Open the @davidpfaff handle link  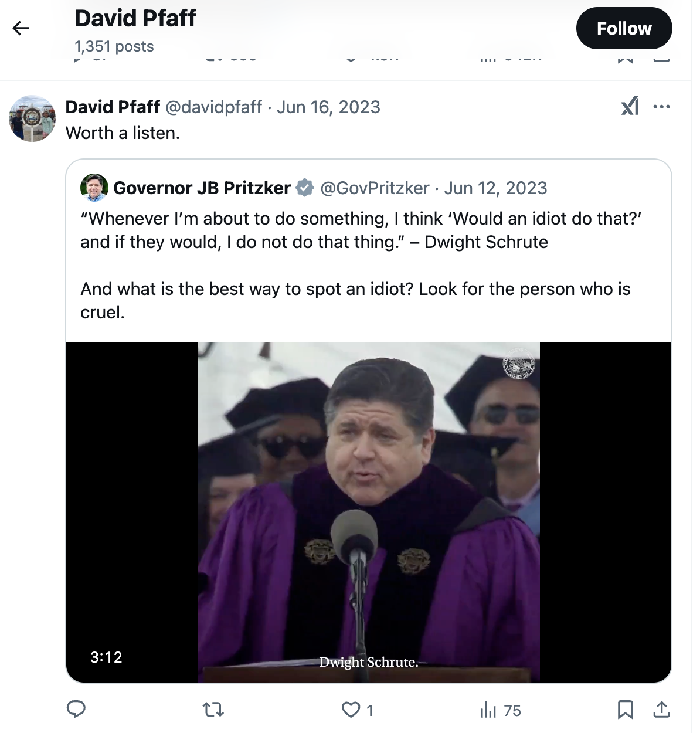(x=214, y=107)
